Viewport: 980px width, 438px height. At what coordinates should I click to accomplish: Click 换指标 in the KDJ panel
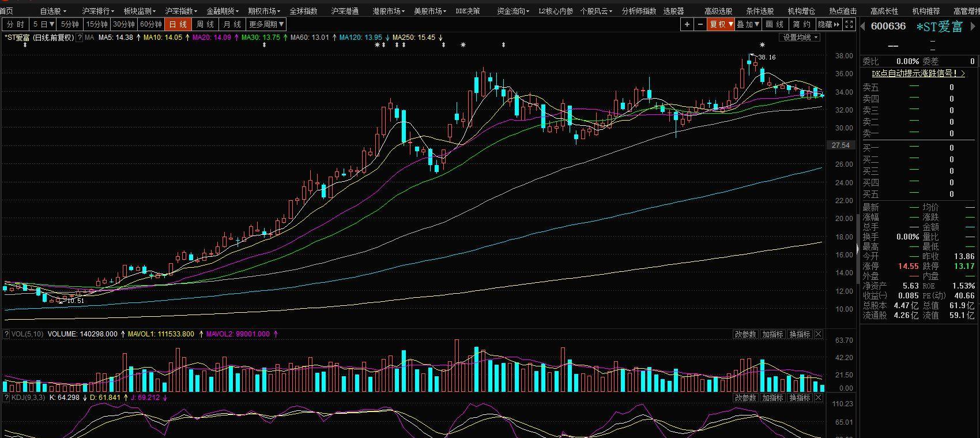(x=800, y=398)
